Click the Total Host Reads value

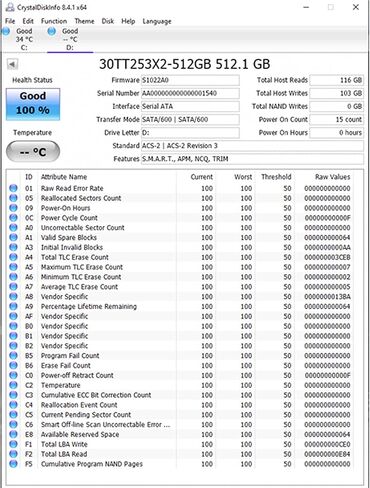point(336,80)
